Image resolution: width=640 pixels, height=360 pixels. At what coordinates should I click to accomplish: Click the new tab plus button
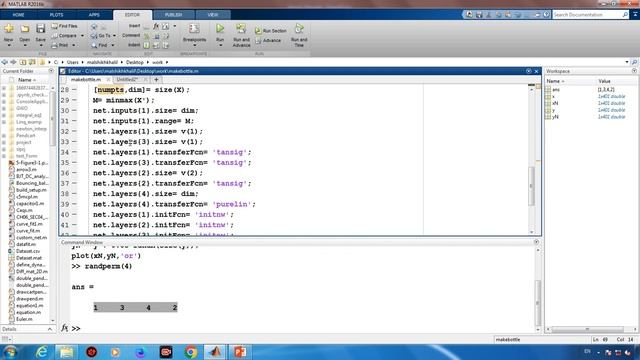[156, 80]
